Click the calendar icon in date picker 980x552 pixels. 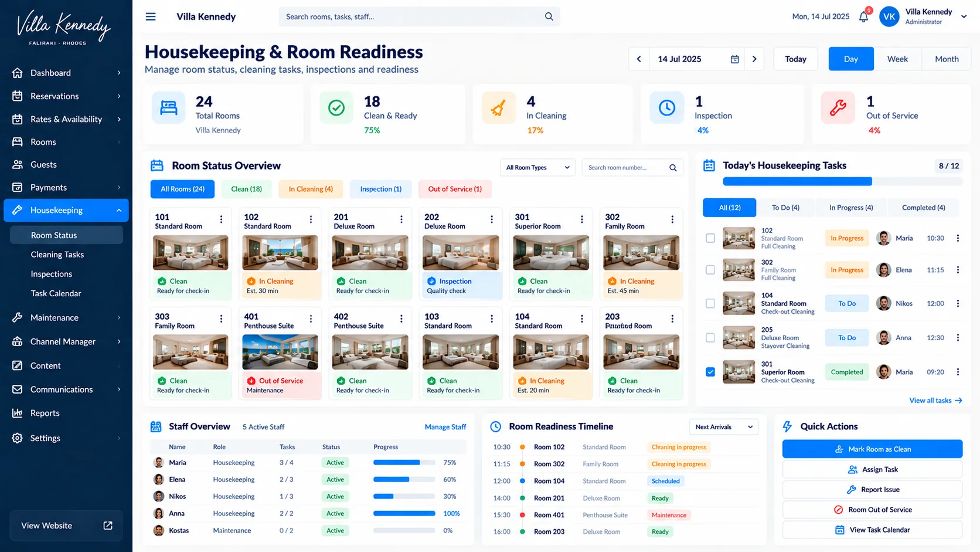(734, 59)
